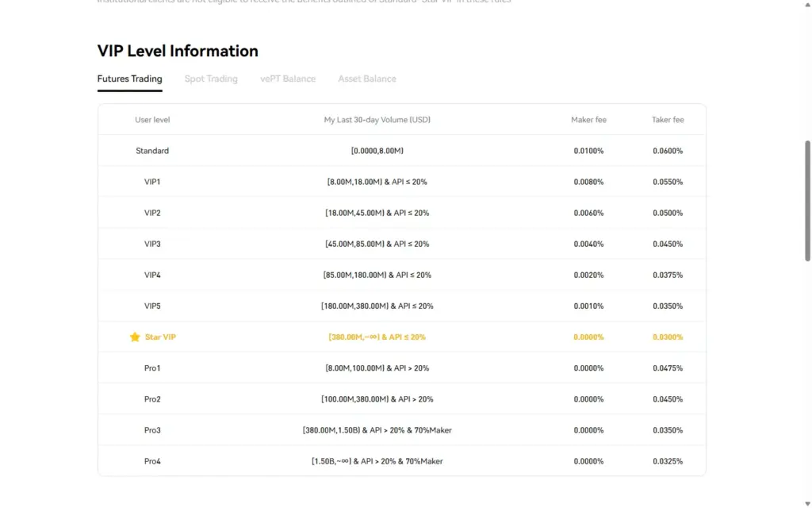Click the My Last 30-day Volume header
This screenshot has height=508, width=812.
(x=377, y=120)
